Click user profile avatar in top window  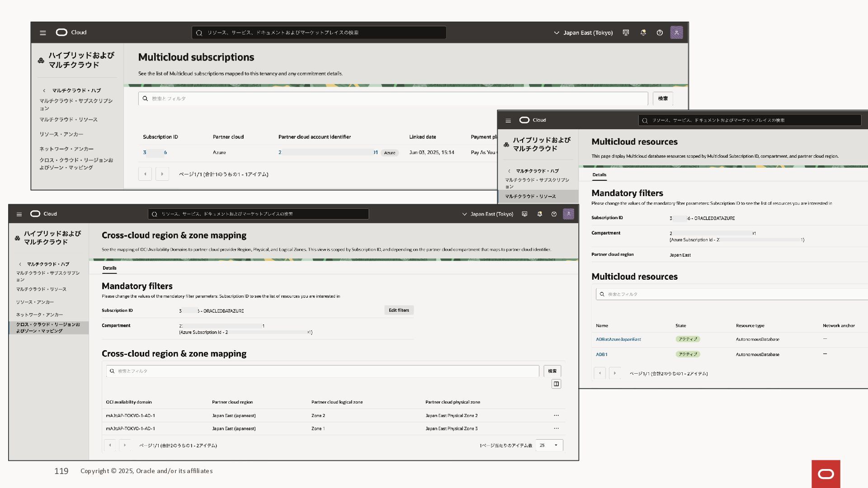[676, 33]
